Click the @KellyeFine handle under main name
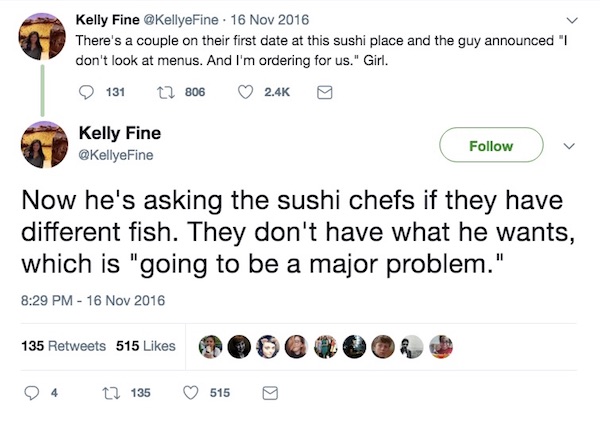600x428 pixels. tap(120, 157)
